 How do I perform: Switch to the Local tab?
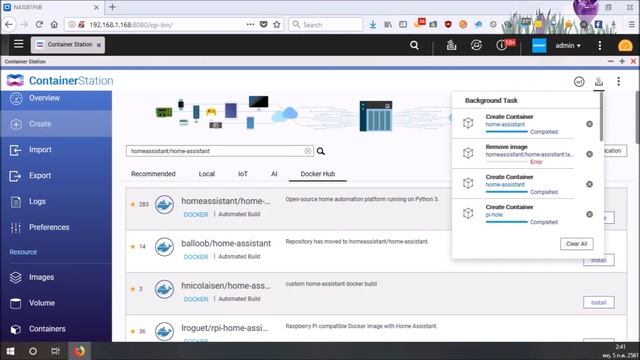coord(207,174)
